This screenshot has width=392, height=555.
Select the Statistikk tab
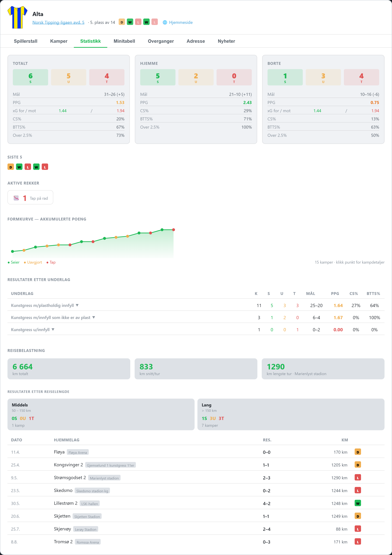click(x=91, y=41)
